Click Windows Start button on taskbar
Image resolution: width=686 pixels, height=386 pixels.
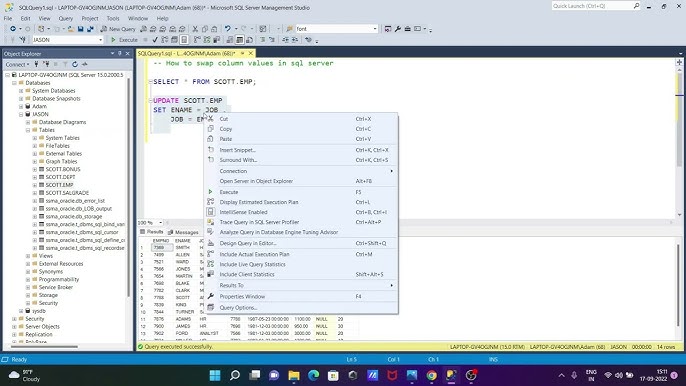tap(215, 375)
